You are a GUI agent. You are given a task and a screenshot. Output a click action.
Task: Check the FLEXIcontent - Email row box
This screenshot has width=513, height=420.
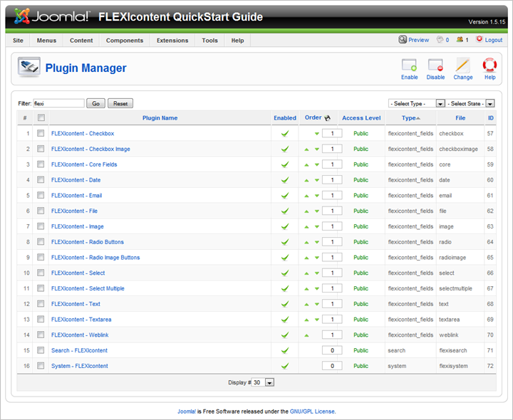(x=41, y=195)
